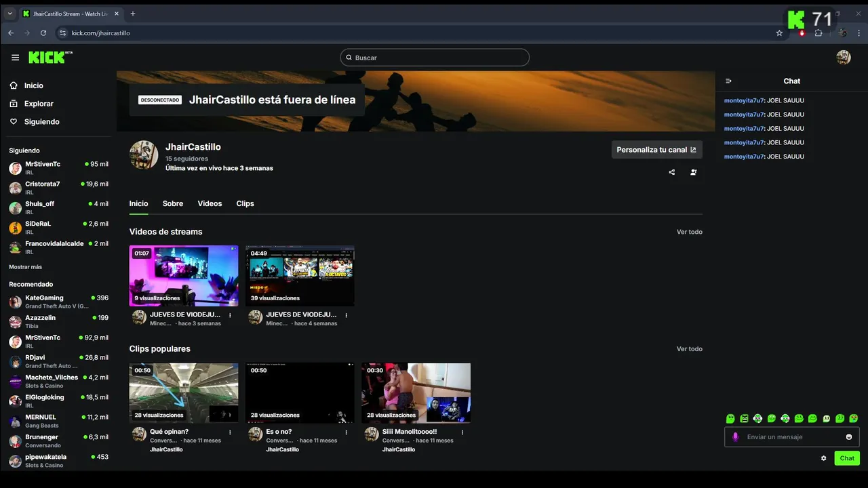This screenshot has height=488, width=868.
Task: Open SiDeRaL channel
Action: (x=58, y=227)
